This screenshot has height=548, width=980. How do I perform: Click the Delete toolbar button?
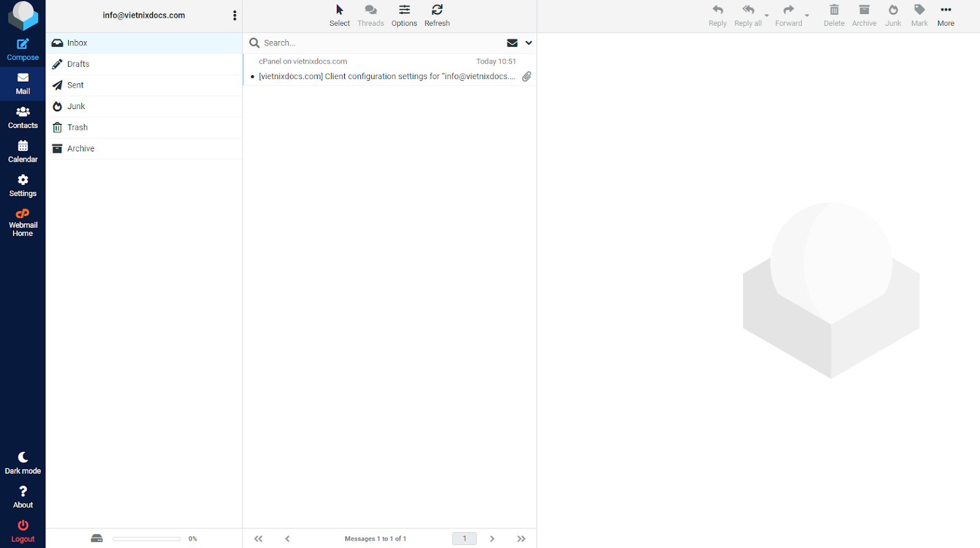point(834,16)
